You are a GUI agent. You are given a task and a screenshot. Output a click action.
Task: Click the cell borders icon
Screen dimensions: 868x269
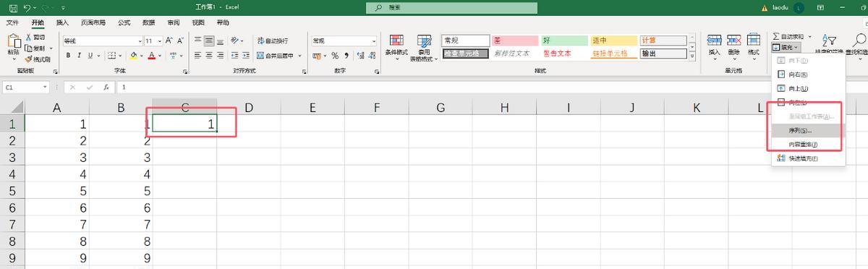tap(111, 55)
